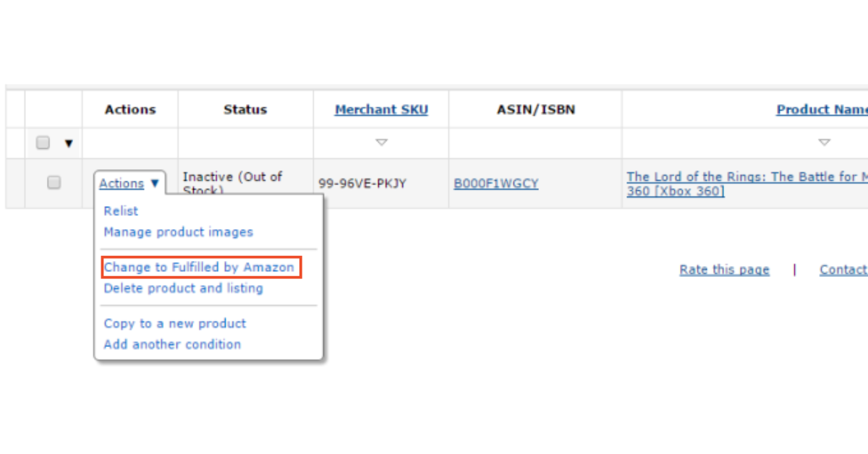Expand the filter triangle under Merchant SKU
Screen dimensions: 868x454
tap(381, 142)
